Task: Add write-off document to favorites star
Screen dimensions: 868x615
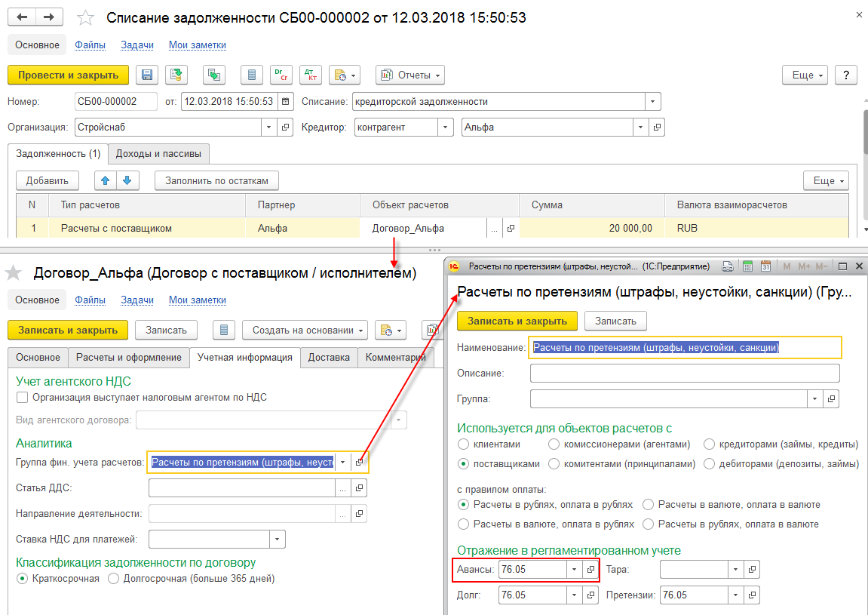Action: click(85, 17)
